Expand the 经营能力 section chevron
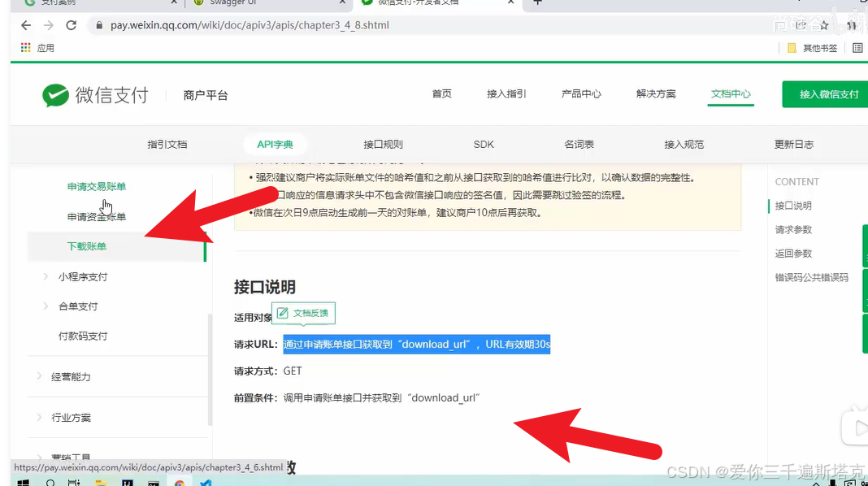Screen dimensions: 868x486 coord(39,375)
